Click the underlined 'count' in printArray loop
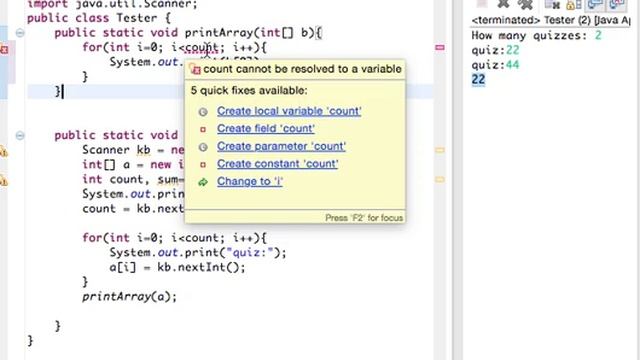Image resolution: width=640 pixels, height=360 pixels. click(202, 48)
